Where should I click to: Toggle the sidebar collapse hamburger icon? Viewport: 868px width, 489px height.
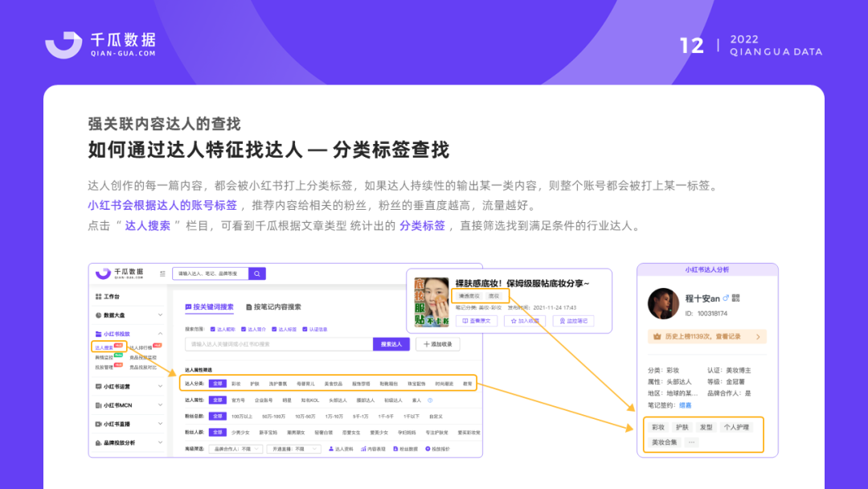click(162, 273)
